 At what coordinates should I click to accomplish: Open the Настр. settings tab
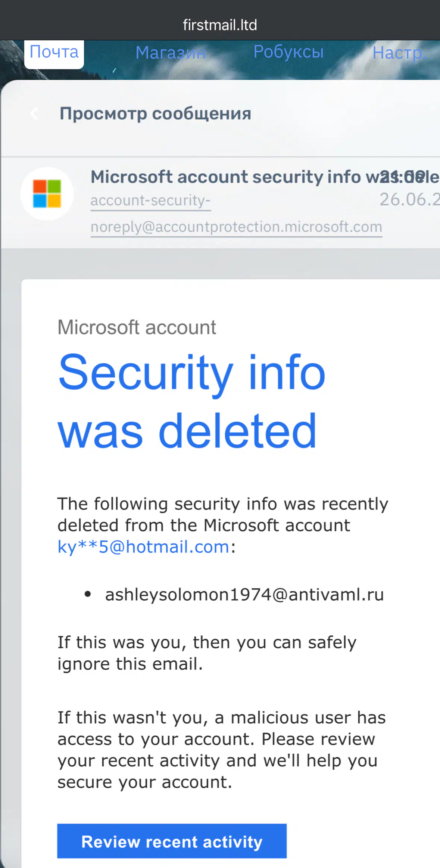click(x=400, y=53)
